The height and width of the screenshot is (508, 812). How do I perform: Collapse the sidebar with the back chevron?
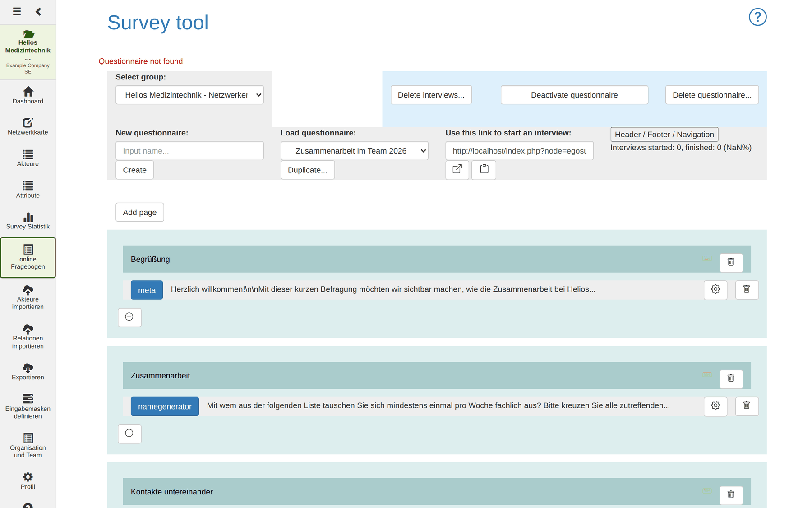coord(38,11)
